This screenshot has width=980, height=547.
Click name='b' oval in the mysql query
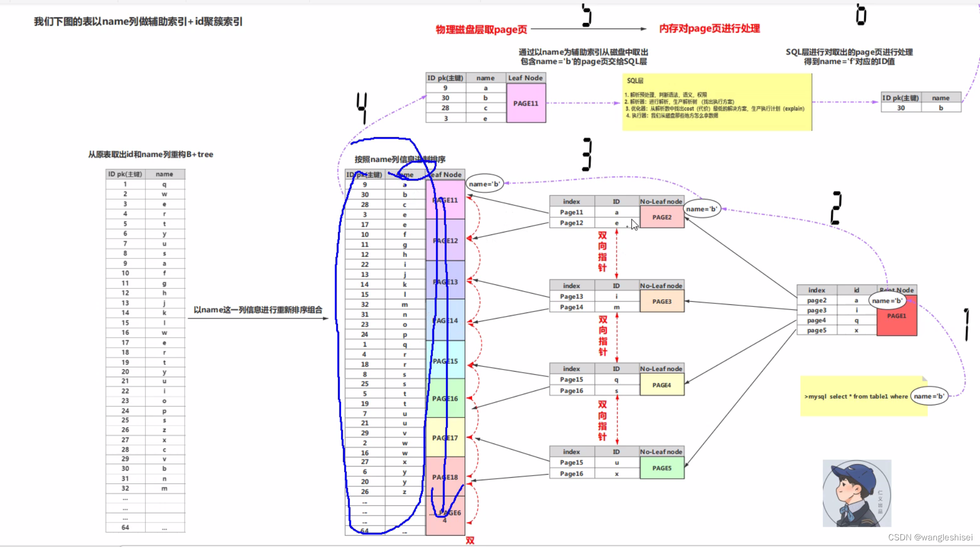click(929, 396)
